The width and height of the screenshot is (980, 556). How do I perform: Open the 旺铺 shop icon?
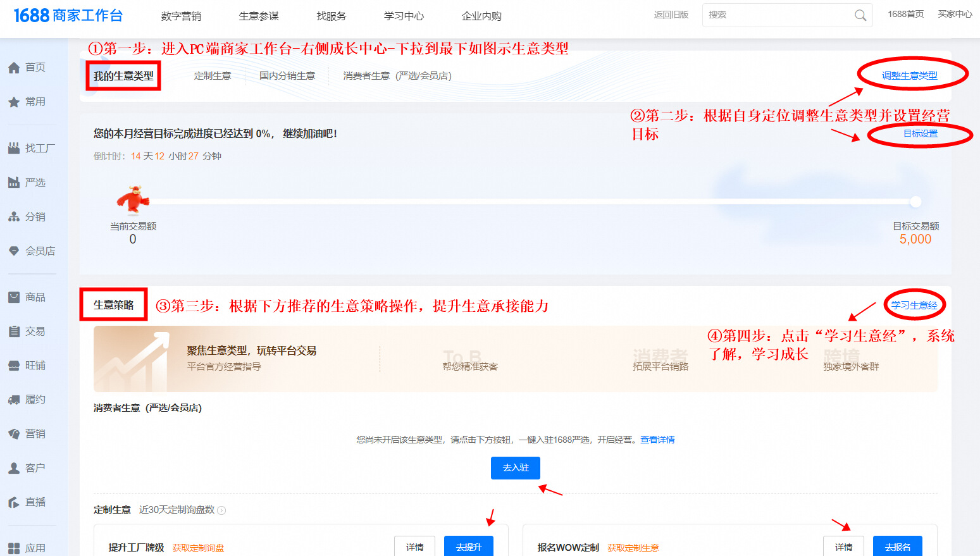[x=14, y=366]
